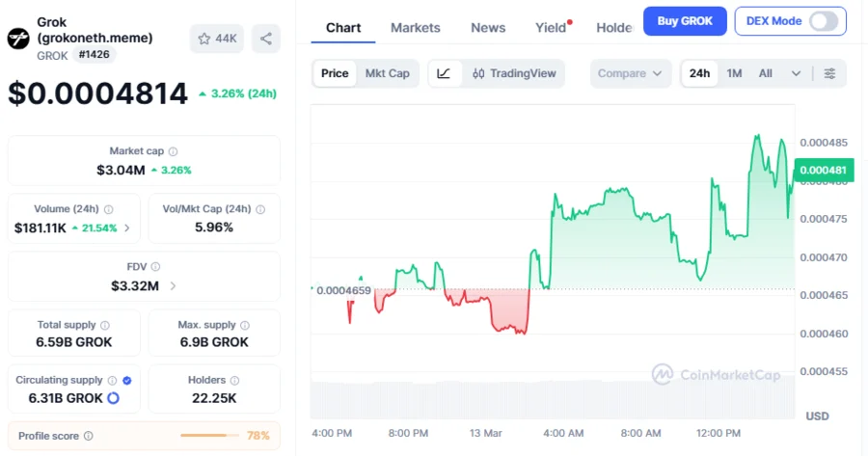
Task: Click the FDV info icon
Action: (x=155, y=267)
